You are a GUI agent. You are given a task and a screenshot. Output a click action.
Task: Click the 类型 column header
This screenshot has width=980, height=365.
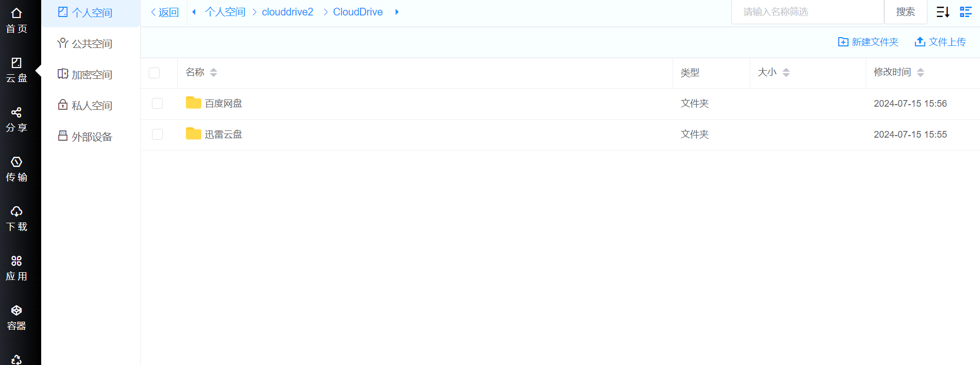pyautogui.click(x=690, y=73)
